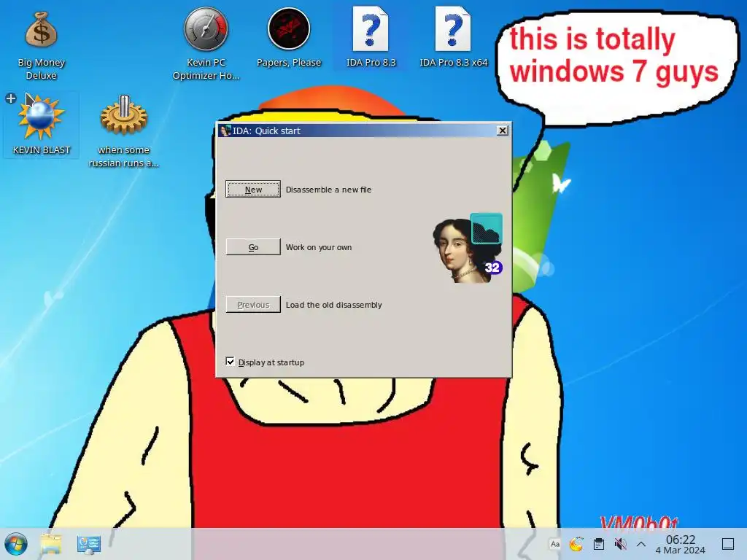Open the Big Money Deluxe desktop icon
This screenshot has width=747, height=560.
(42, 44)
